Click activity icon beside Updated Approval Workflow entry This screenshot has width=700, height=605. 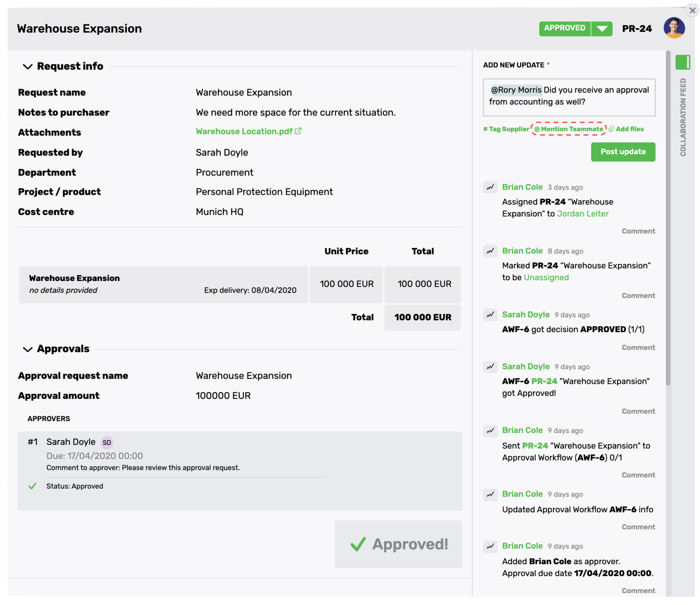tap(490, 494)
